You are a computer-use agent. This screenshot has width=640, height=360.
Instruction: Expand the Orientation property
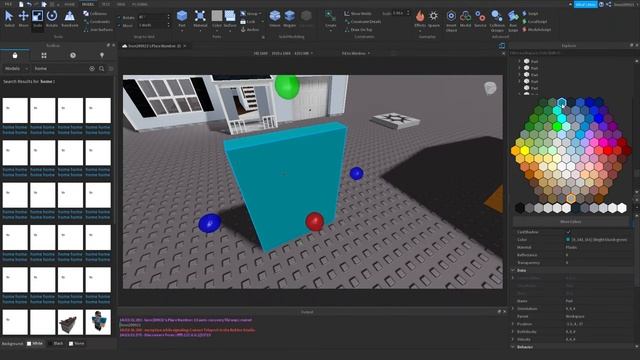513,309
